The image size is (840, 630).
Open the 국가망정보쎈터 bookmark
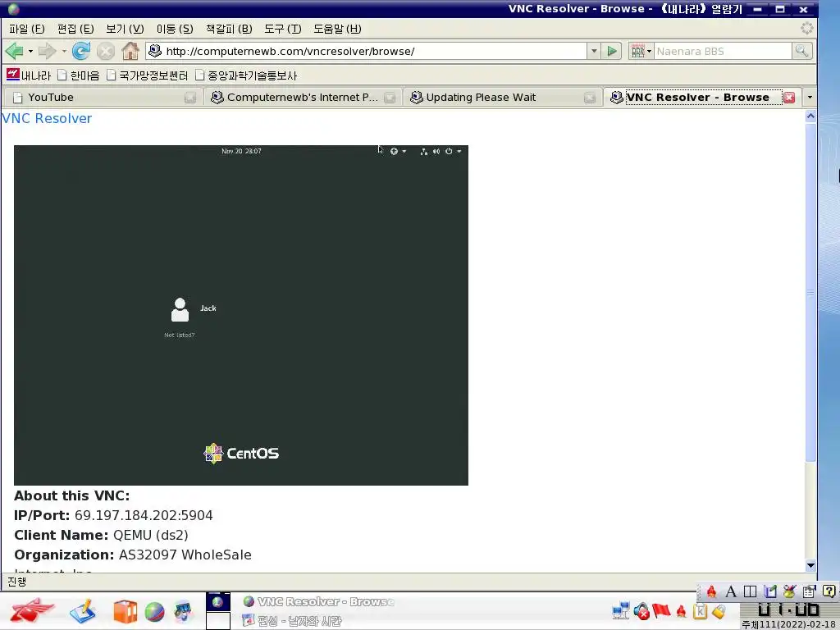[x=148, y=75]
